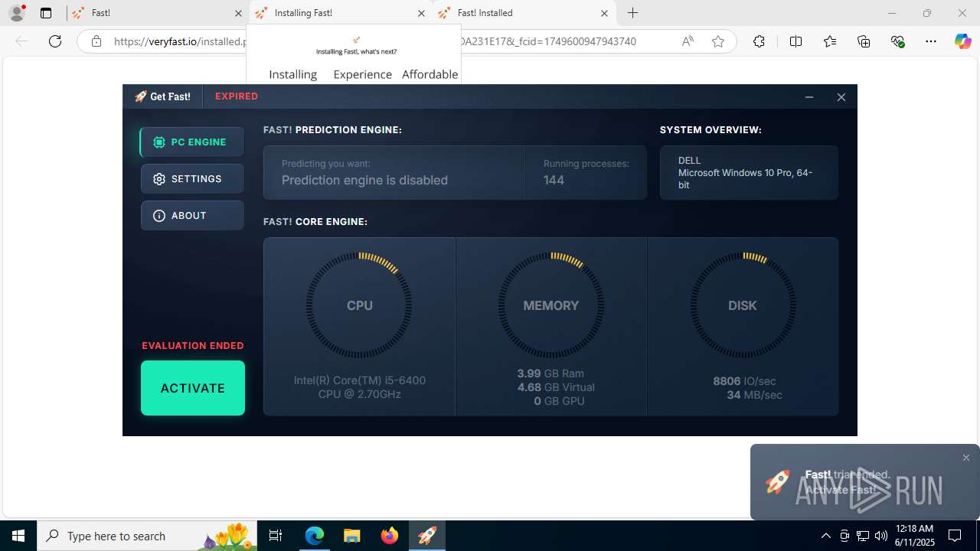Open the Collections icon
The image size is (980, 551).
864,41
